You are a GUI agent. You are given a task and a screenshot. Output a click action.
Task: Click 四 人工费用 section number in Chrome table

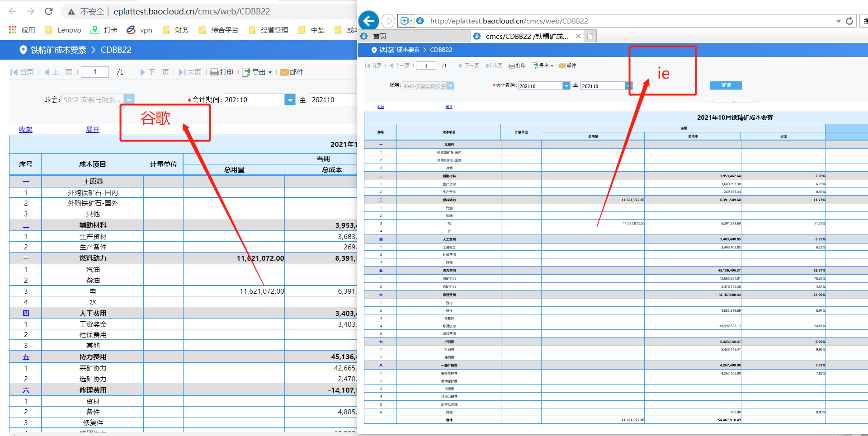click(26, 313)
